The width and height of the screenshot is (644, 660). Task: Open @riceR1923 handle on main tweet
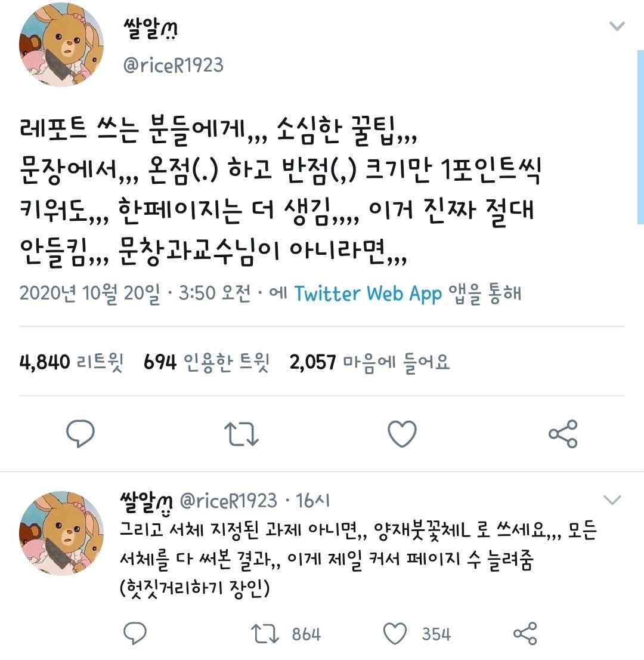coord(173,65)
